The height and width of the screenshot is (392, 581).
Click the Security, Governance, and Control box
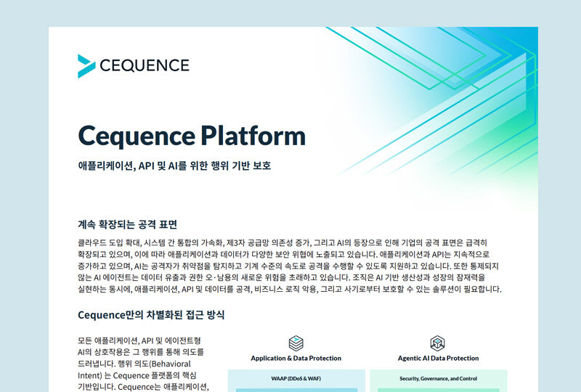point(438,380)
